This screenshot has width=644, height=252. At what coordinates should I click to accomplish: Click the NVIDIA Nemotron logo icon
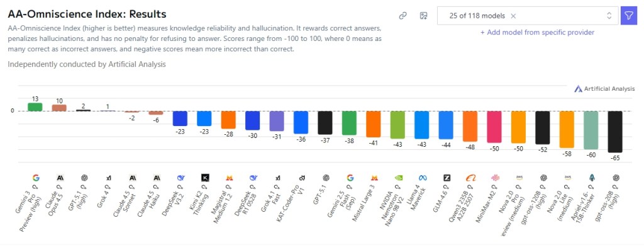[x=397, y=178]
